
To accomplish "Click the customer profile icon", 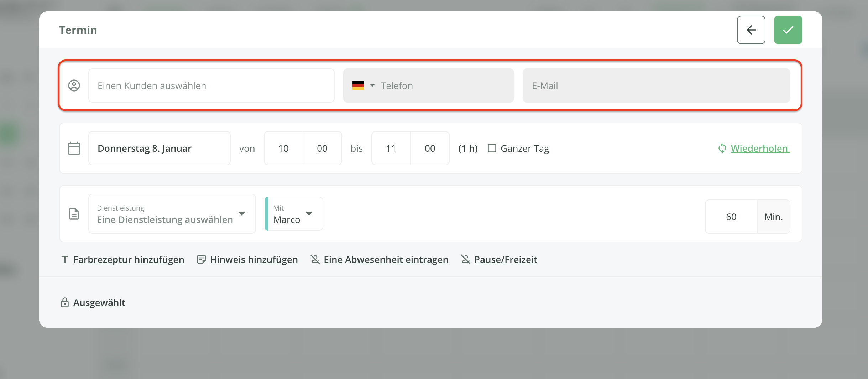I will [74, 85].
